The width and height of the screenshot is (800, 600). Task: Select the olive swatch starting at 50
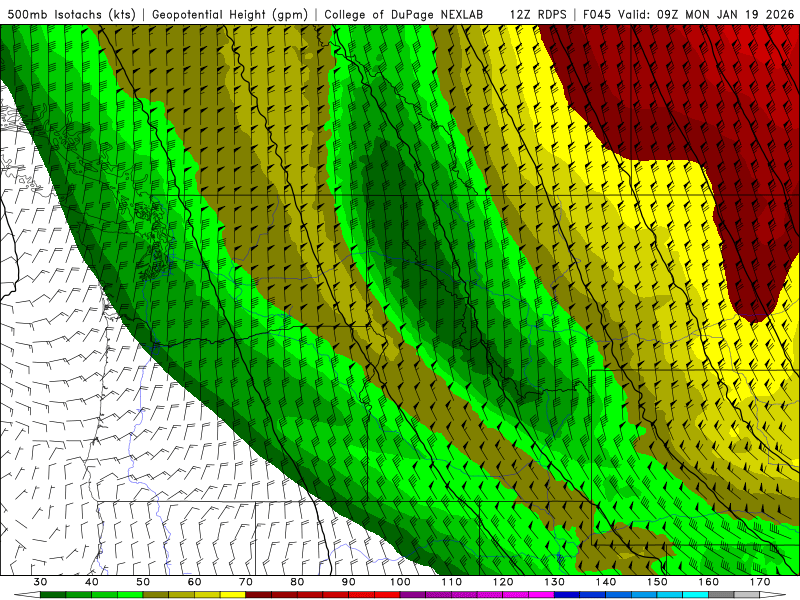pos(156,595)
